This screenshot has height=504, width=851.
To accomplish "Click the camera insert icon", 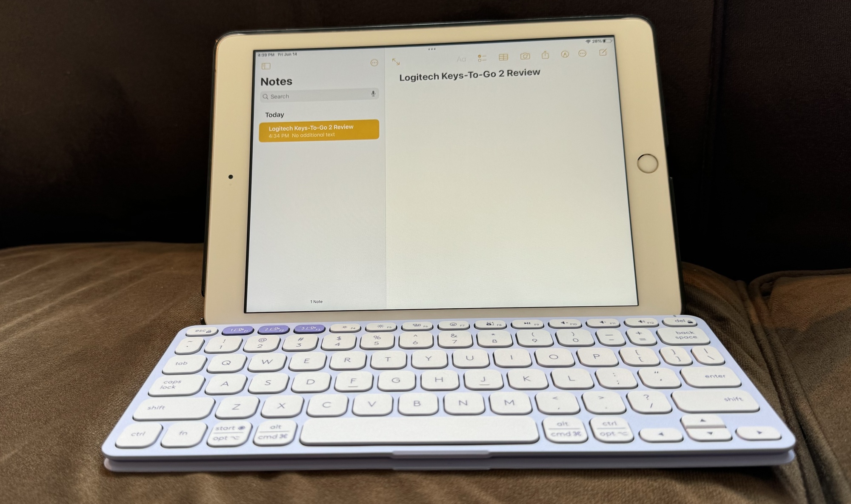I will 523,58.
